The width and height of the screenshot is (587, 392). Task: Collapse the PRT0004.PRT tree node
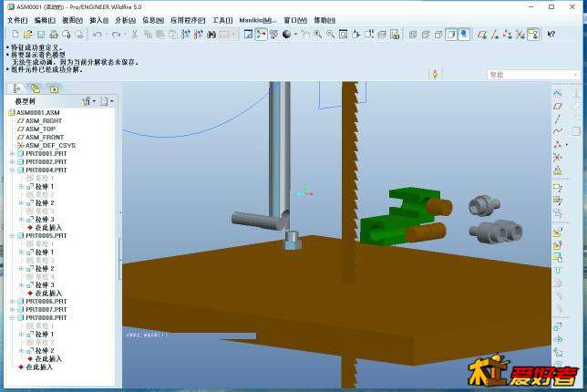click(x=13, y=170)
